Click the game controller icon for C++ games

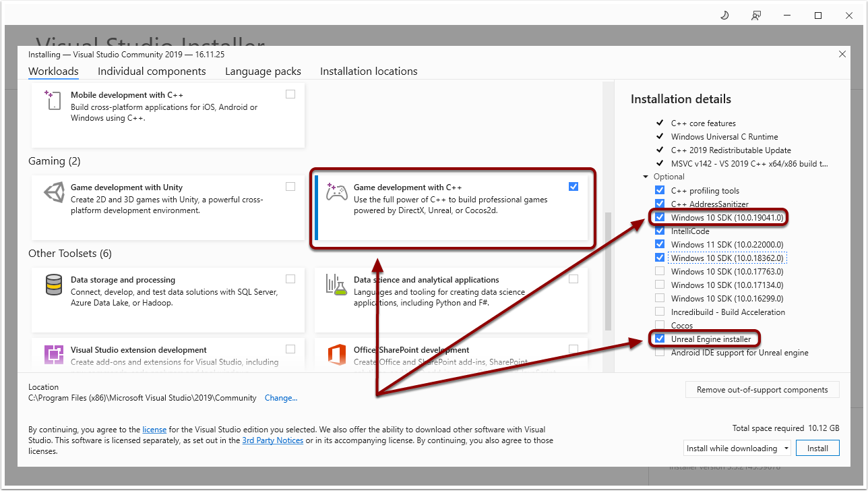[336, 192]
